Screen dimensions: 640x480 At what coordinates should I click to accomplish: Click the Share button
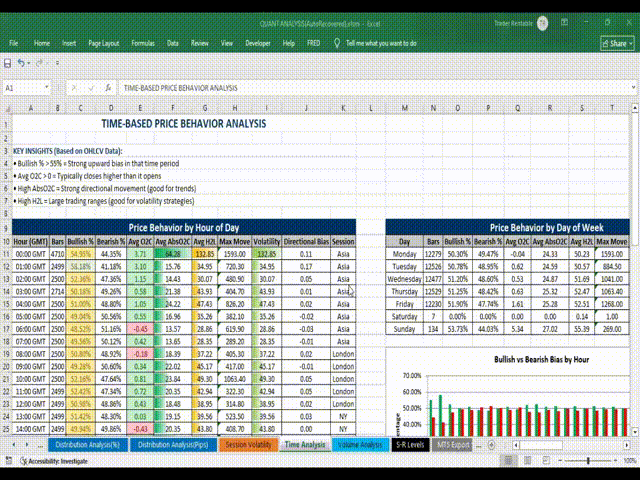(612, 44)
